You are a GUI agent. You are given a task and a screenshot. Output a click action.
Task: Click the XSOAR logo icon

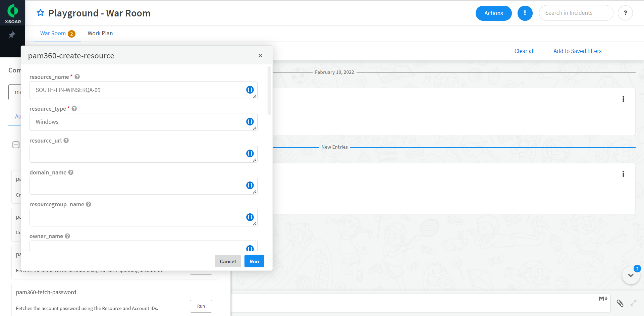pos(13,11)
